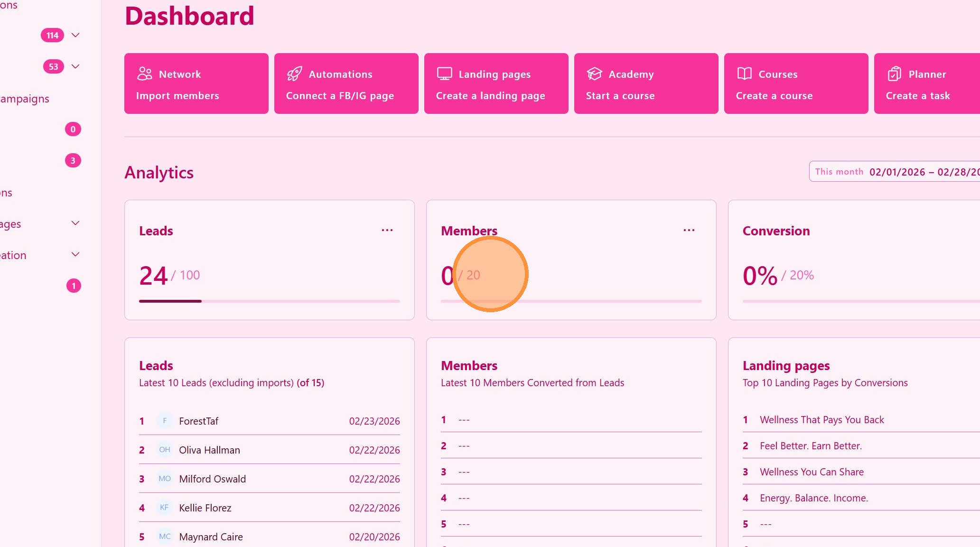
Task: Open Members card three-dot menu
Action: pyautogui.click(x=689, y=230)
